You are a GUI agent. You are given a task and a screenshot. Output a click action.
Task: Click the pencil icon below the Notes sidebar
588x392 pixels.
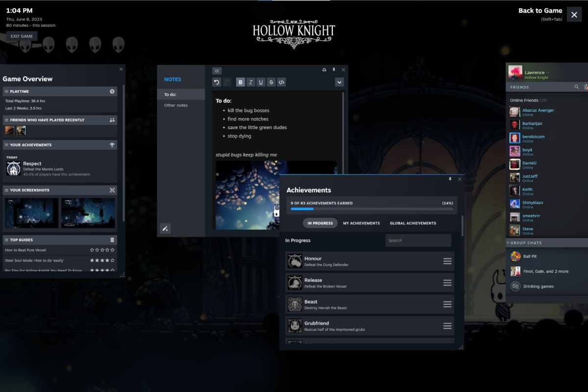coord(165,228)
